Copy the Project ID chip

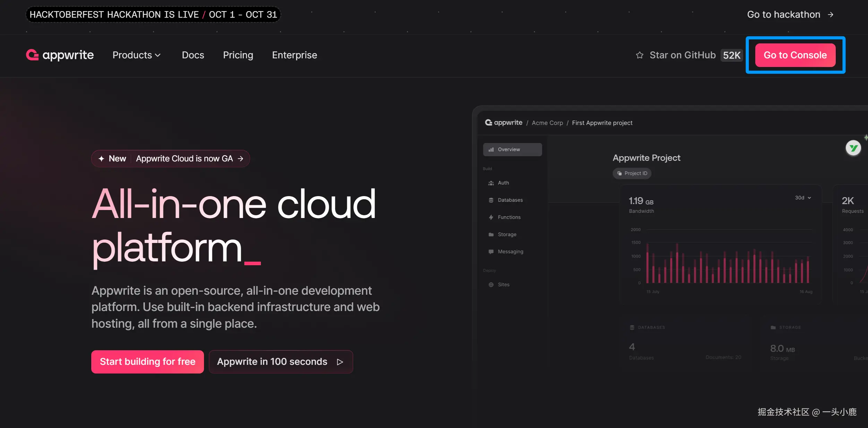tap(632, 173)
